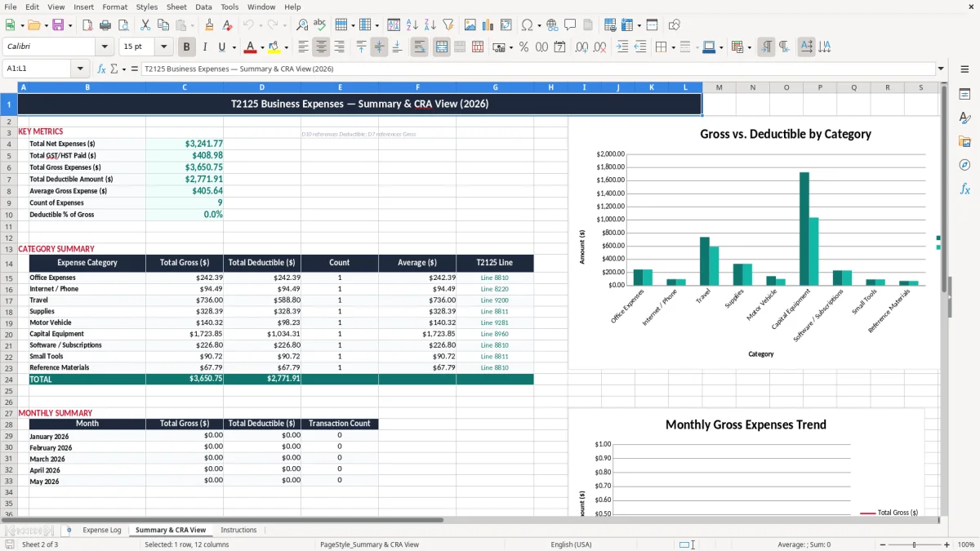Viewport: 980px width, 551px height.
Task: Click Clear Direct Formatting icon
Action: click(228, 25)
